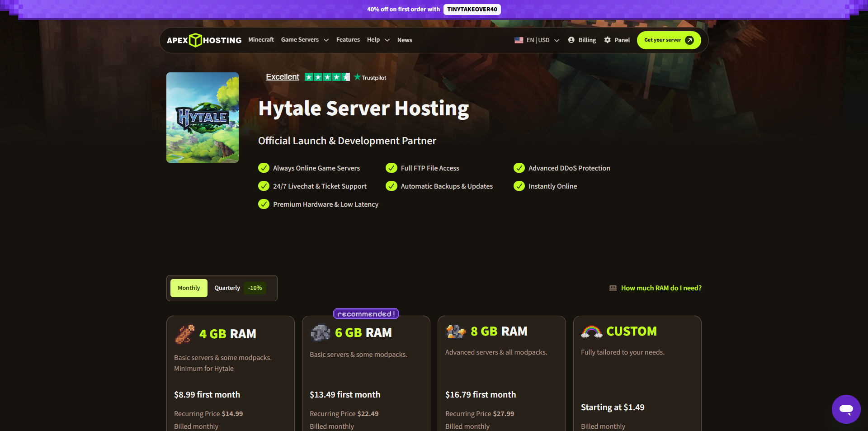Expand the Game Servers dropdown
The height and width of the screenshot is (431, 868).
tap(305, 40)
